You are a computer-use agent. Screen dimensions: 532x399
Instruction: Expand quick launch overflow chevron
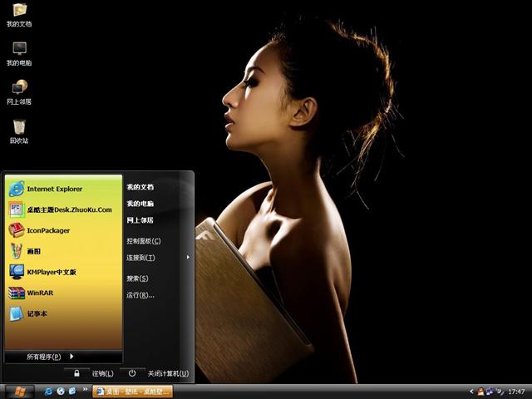tap(85, 389)
